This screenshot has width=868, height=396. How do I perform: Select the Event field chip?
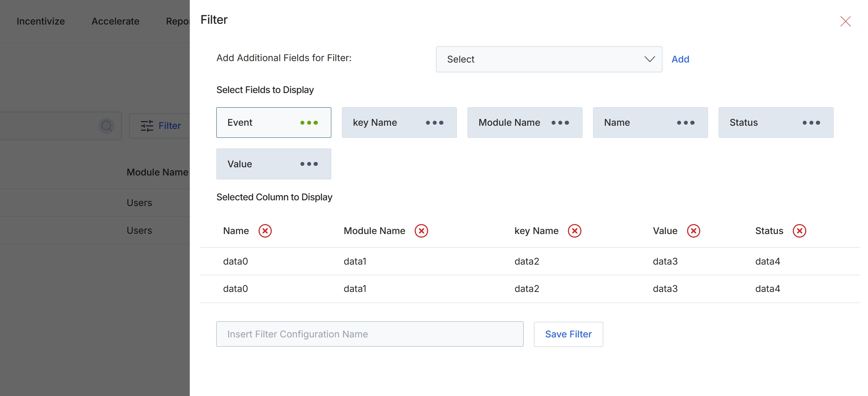pyautogui.click(x=273, y=123)
